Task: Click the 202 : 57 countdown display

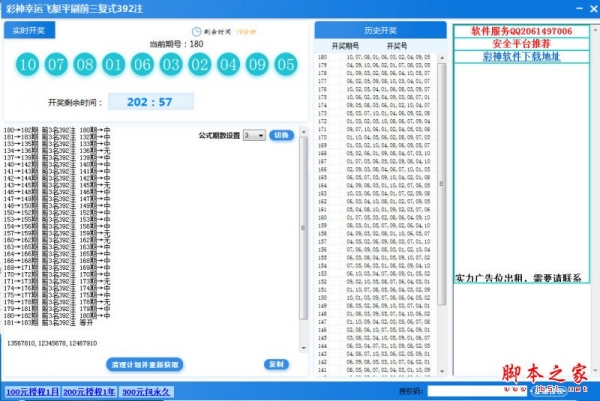Action: coord(151,102)
